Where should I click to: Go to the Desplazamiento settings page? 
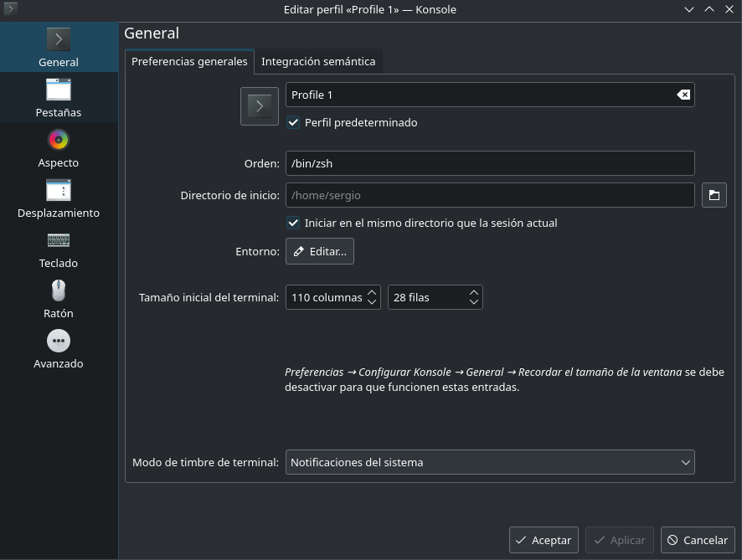click(59, 198)
